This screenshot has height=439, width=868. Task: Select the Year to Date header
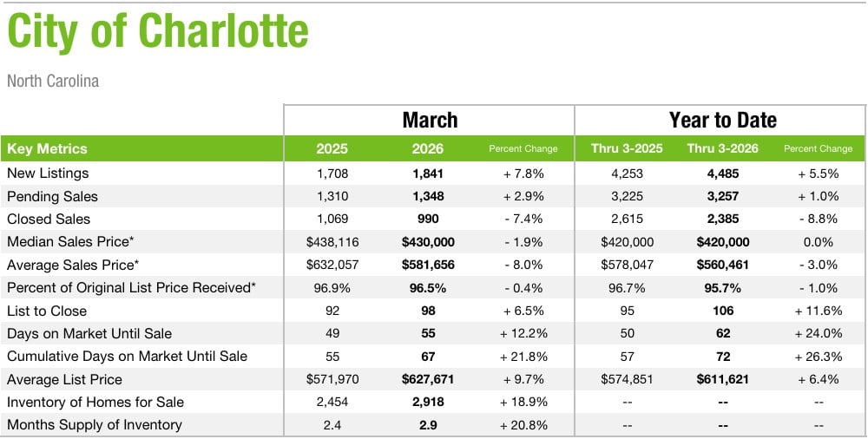coord(722,121)
